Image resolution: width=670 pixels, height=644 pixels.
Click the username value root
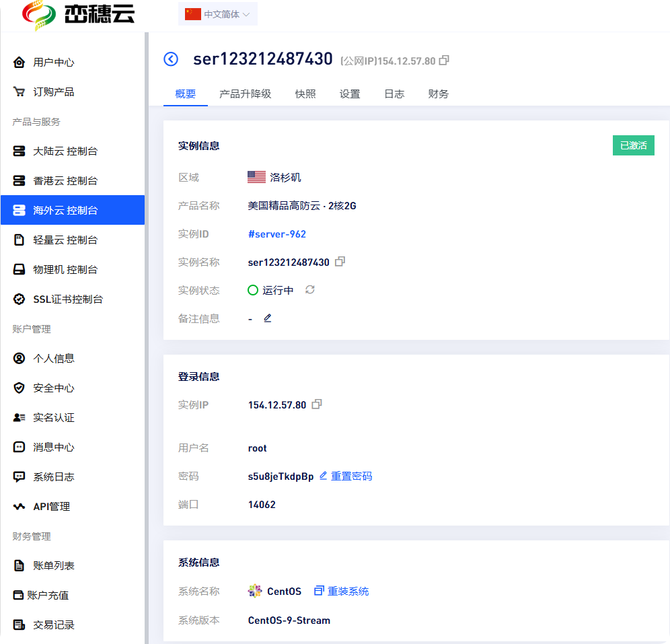pyautogui.click(x=257, y=448)
